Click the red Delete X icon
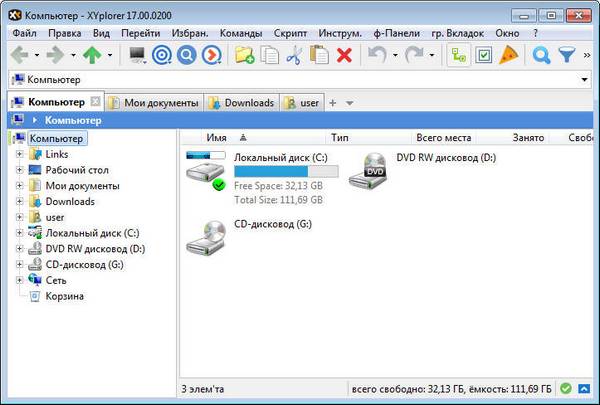 tap(344, 55)
